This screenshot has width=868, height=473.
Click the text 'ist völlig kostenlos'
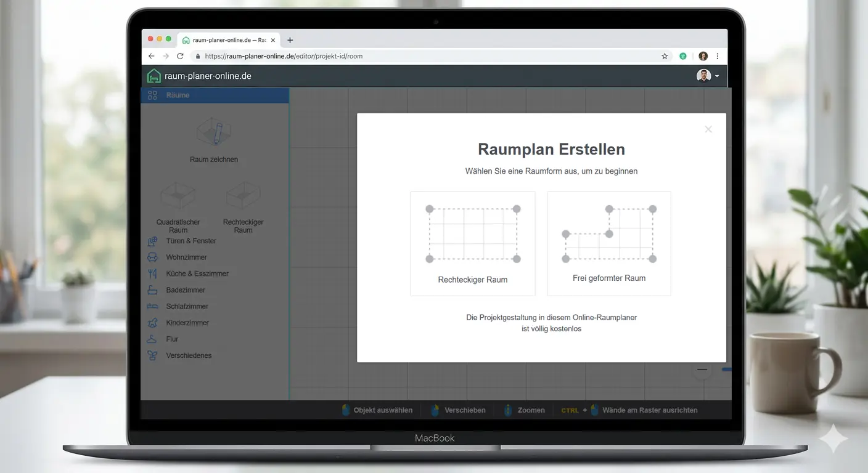point(552,329)
